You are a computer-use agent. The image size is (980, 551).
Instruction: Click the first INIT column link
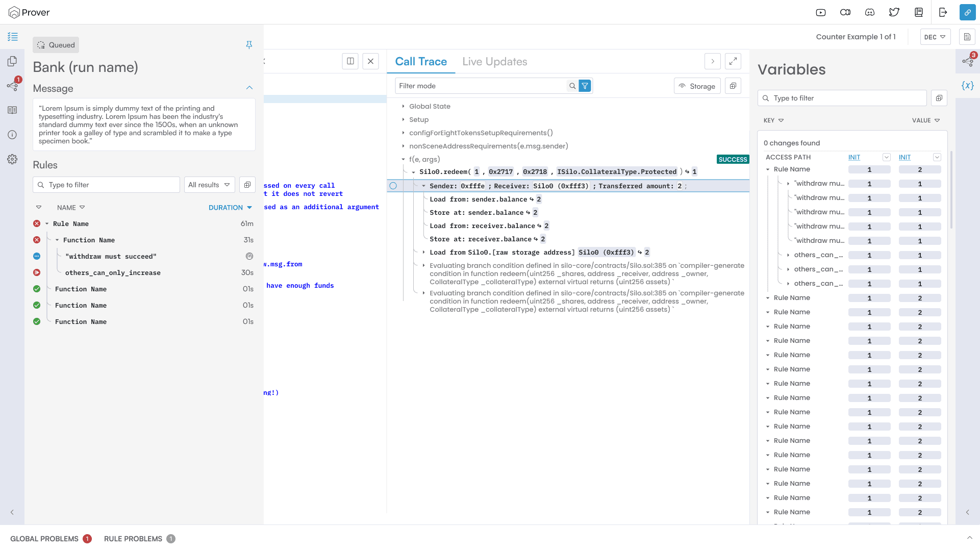coord(854,157)
